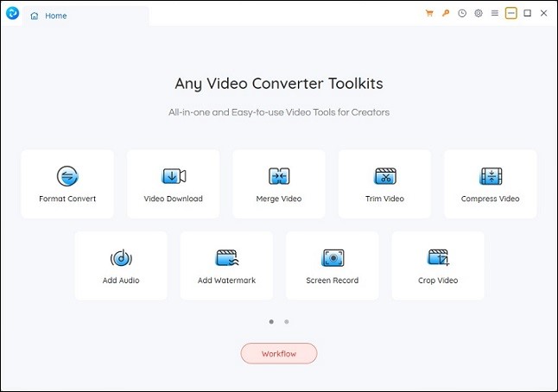Open the Crop Video tool
The height and width of the screenshot is (392, 558).
point(438,266)
